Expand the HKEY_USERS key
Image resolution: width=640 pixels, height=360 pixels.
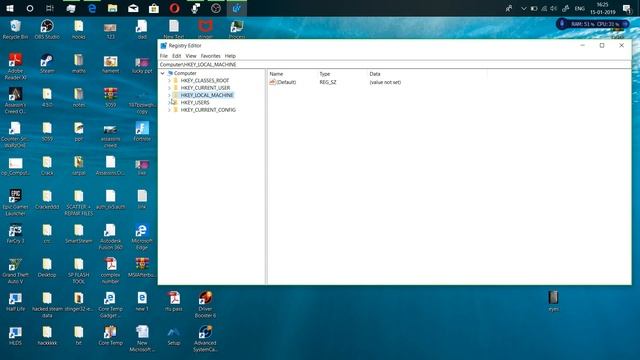point(169,103)
